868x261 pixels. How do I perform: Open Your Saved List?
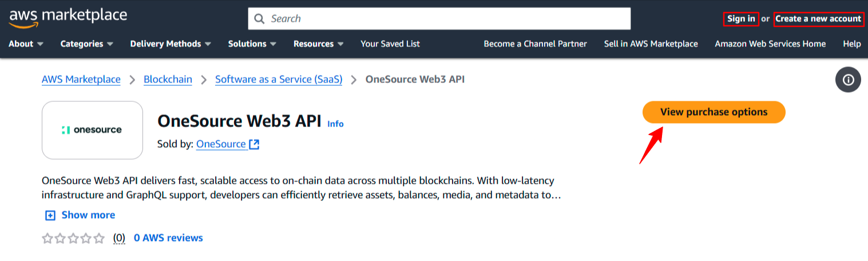click(390, 44)
